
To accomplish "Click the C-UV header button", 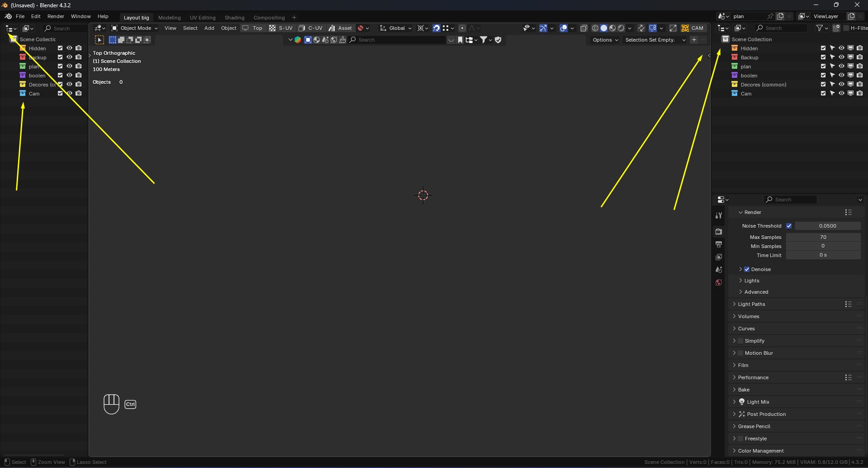I will tap(311, 28).
